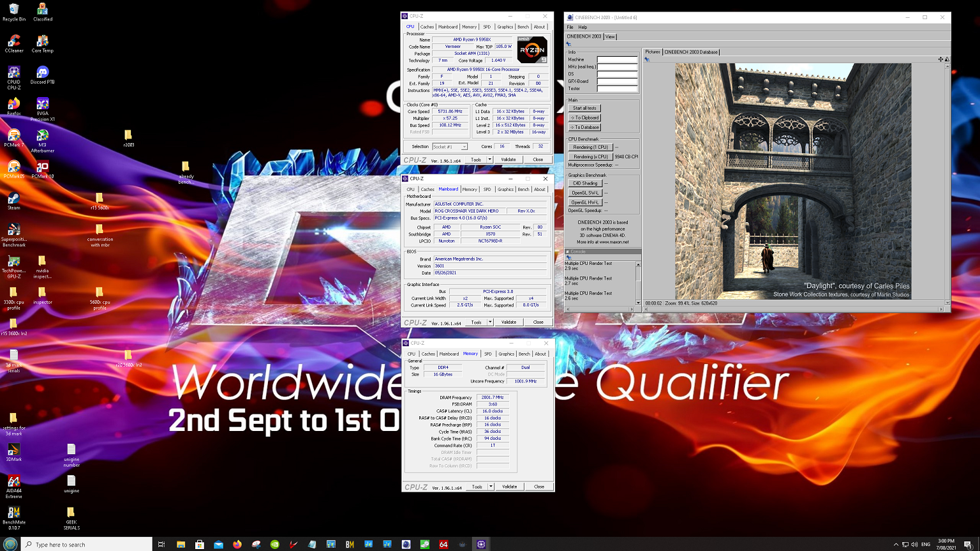The image size is (980, 551).
Task: Select the PCMark 10 desktop icon
Action: [43, 169]
